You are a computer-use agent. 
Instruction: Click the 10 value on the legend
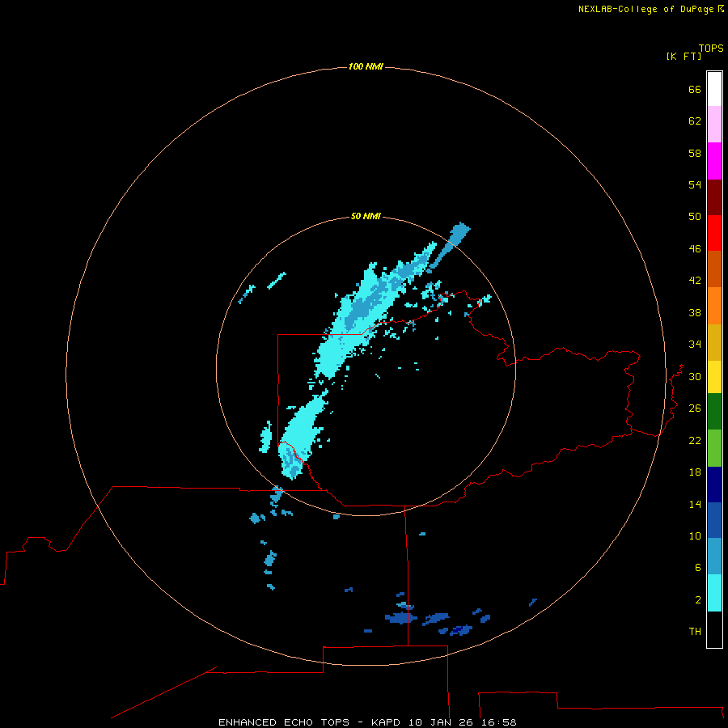695,535
